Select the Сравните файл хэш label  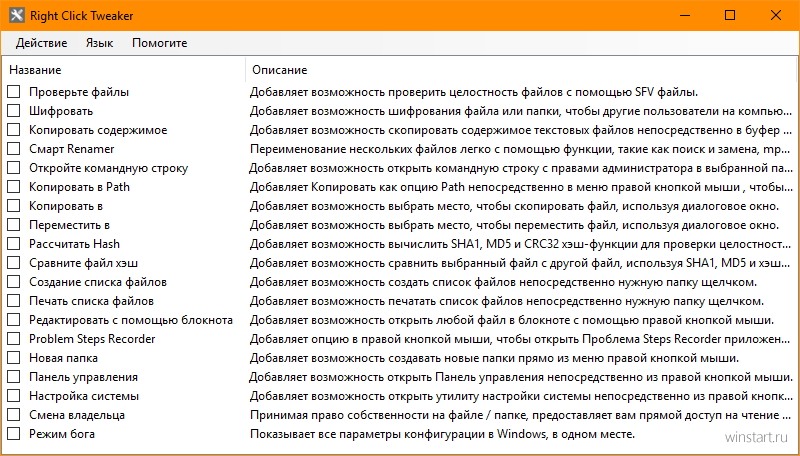[x=83, y=263]
